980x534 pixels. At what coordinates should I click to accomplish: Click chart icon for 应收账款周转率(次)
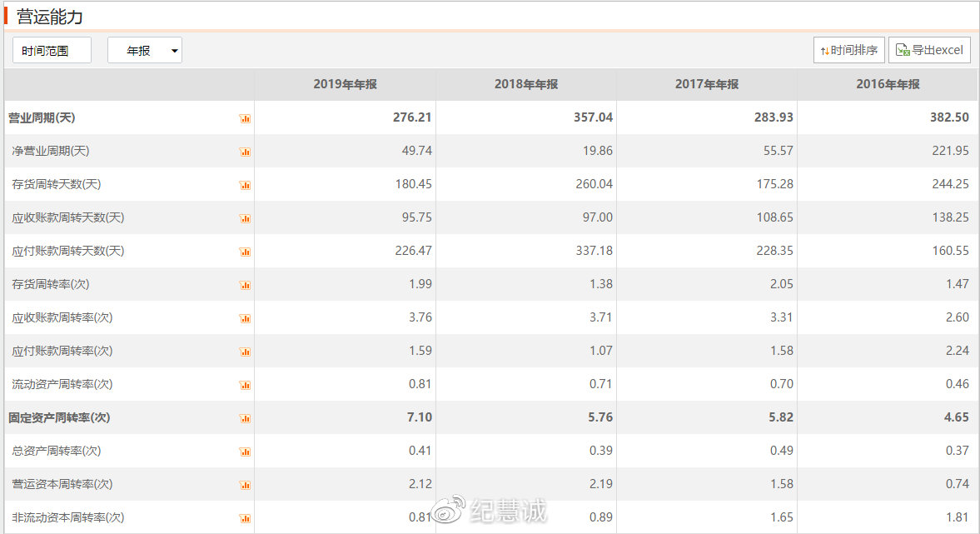[245, 318]
